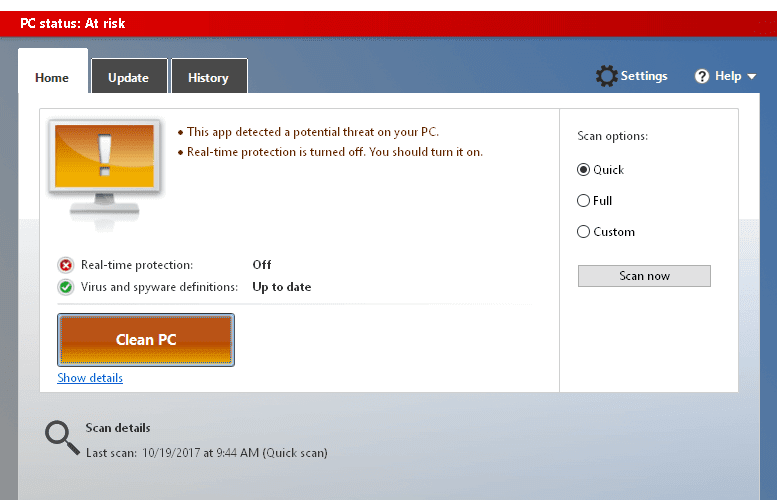Click the 'Scan options:' label
This screenshot has width=777, height=500.
point(612,136)
